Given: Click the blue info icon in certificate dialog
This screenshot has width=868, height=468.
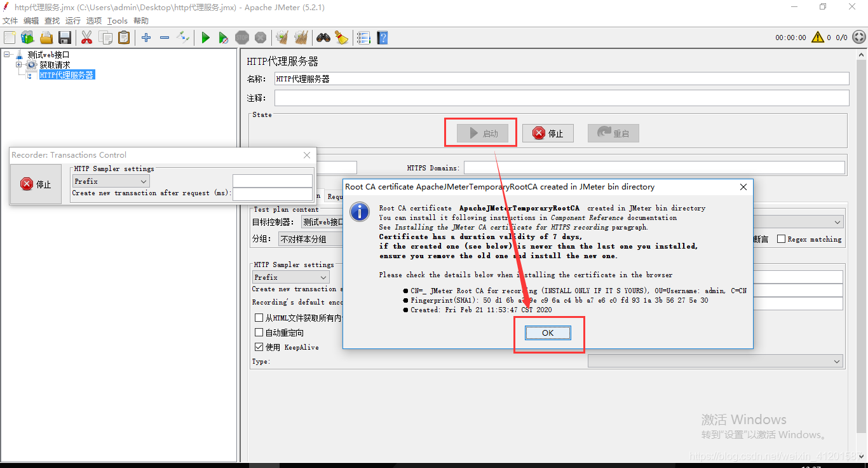Looking at the screenshot, I should click(360, 212).
